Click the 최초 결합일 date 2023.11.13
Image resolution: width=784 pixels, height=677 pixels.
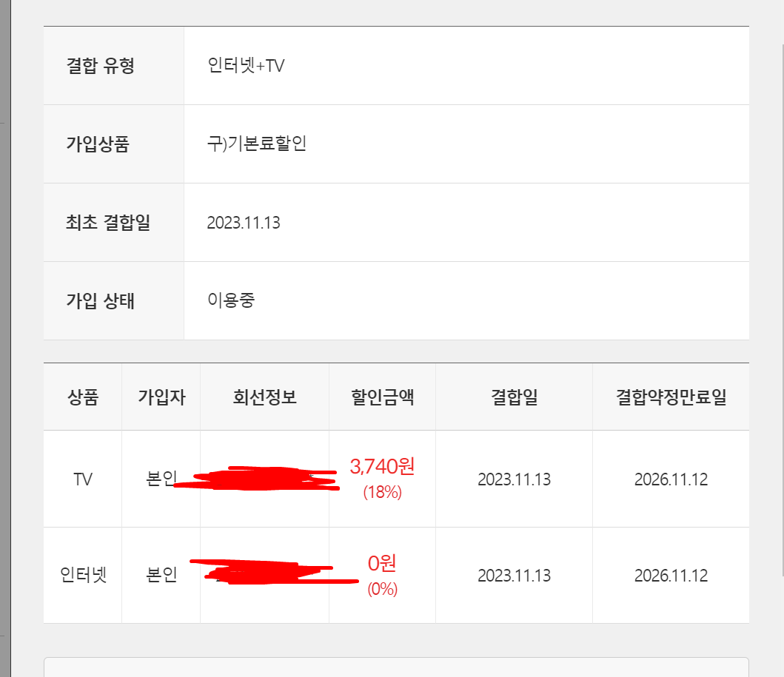pos(244,222)
